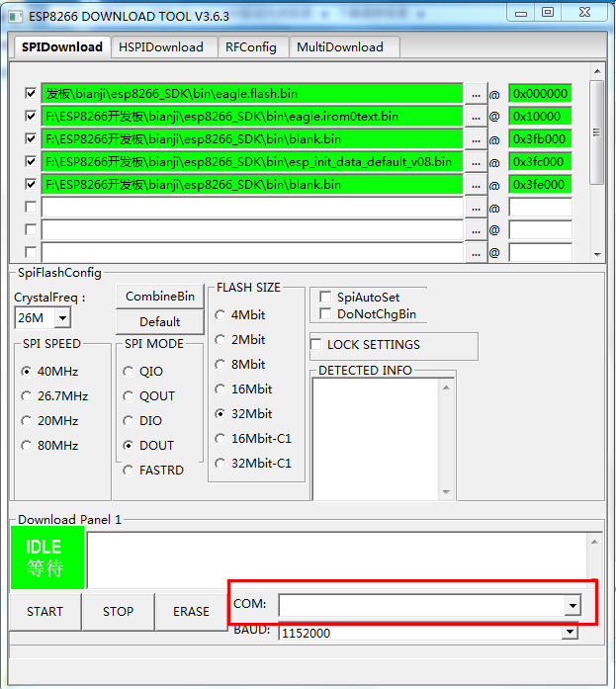Open the RFConfig tab
616x689 pixels.
tap(251, 47)
